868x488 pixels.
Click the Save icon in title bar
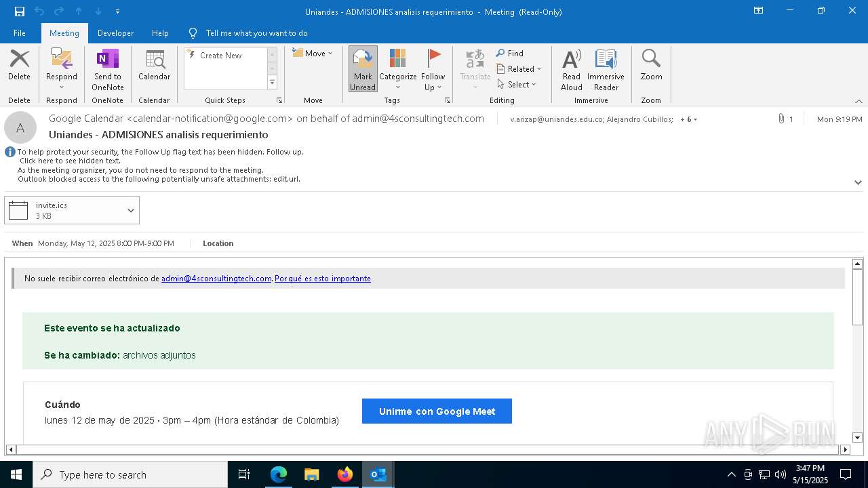click(x=20, y=12)
